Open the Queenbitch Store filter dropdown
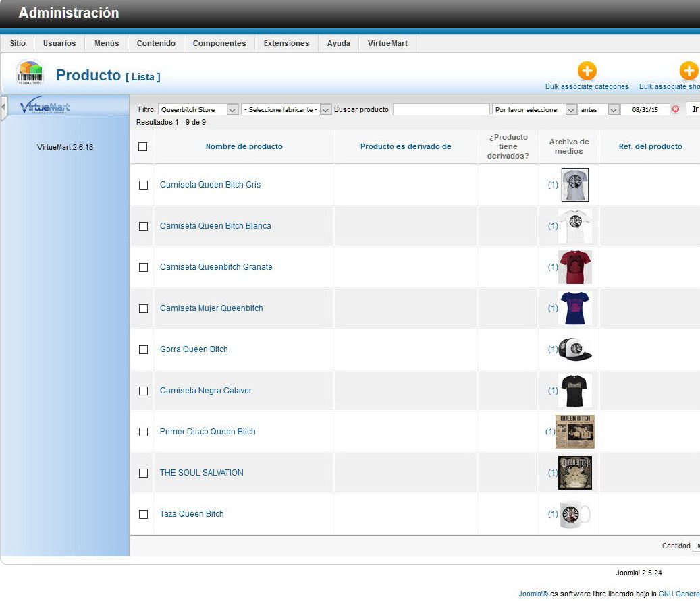 pos(198,109)
